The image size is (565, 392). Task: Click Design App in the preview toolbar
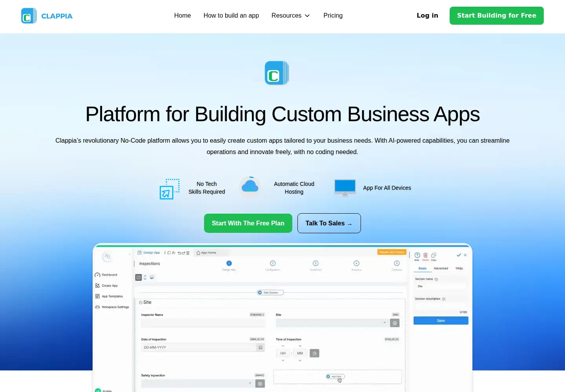coord(149,253)
